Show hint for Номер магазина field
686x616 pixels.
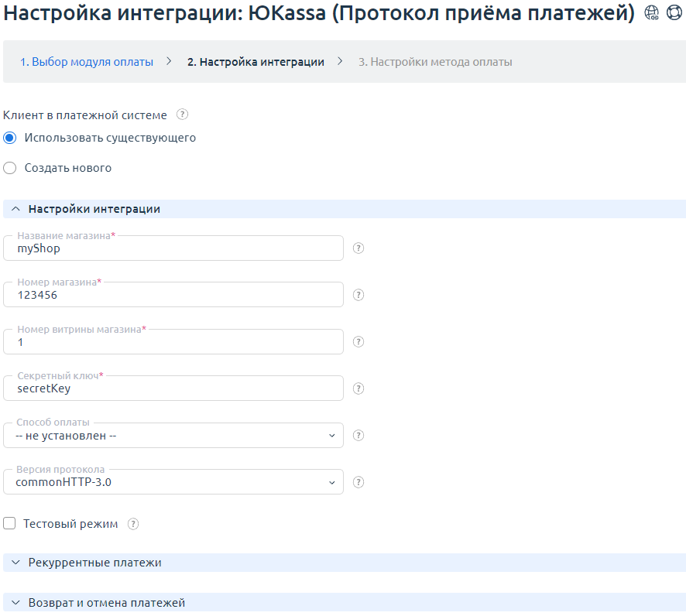coord(358,295)
